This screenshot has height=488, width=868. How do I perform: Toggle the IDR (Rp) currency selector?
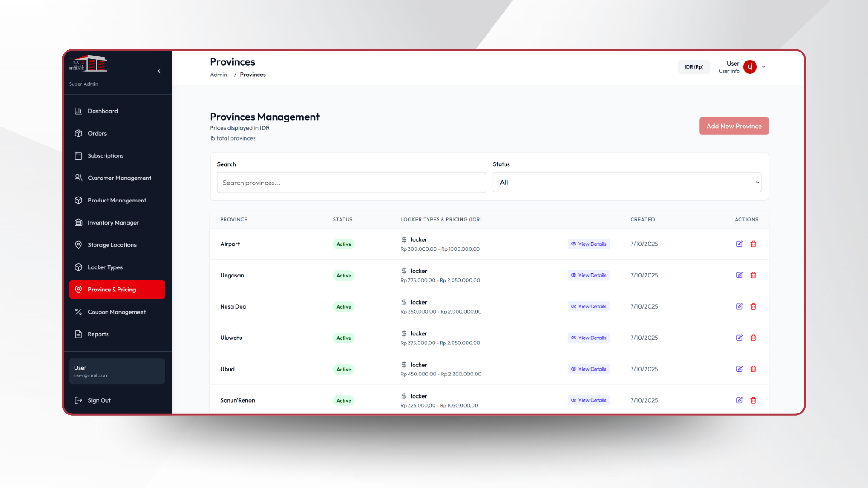(693, 67)
